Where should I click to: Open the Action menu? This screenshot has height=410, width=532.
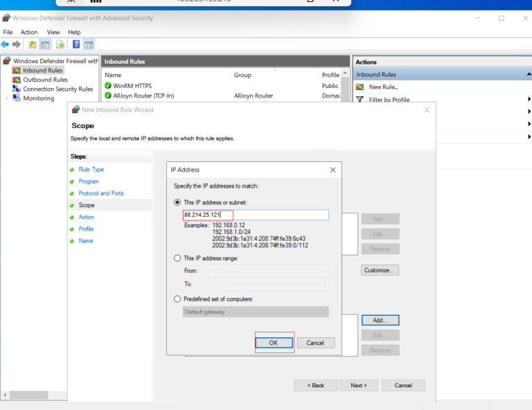coord(29,33)
